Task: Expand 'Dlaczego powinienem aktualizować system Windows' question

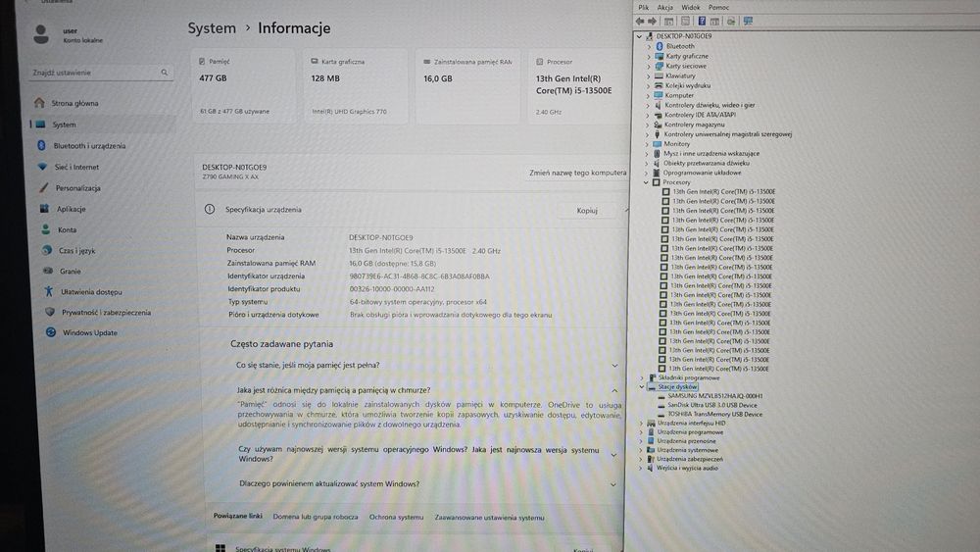Action: click(613, 484)
